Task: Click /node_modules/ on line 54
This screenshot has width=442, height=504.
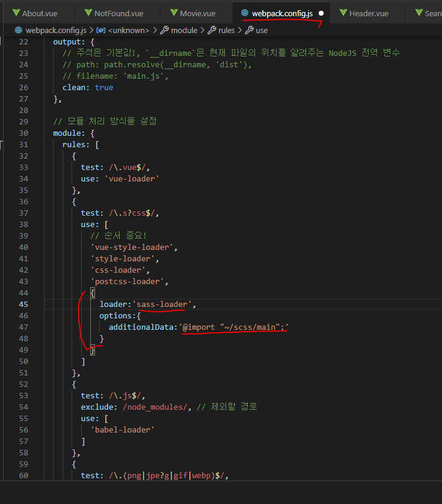Action: click(x=155, y=407)
